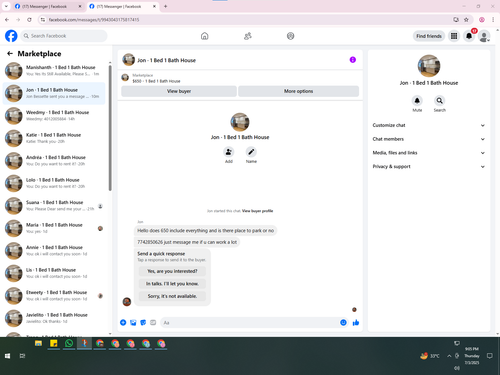Image resolution: width=500 pixels, height=375 pixels.
Task: Click the Find friends button
Action: pos(429,36)
